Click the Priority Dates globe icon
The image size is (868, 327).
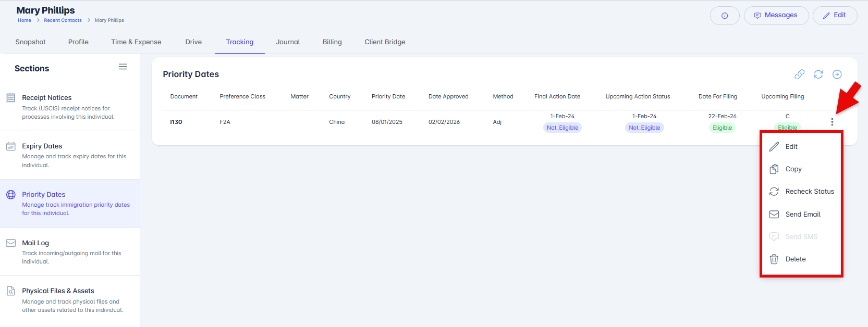10,195
